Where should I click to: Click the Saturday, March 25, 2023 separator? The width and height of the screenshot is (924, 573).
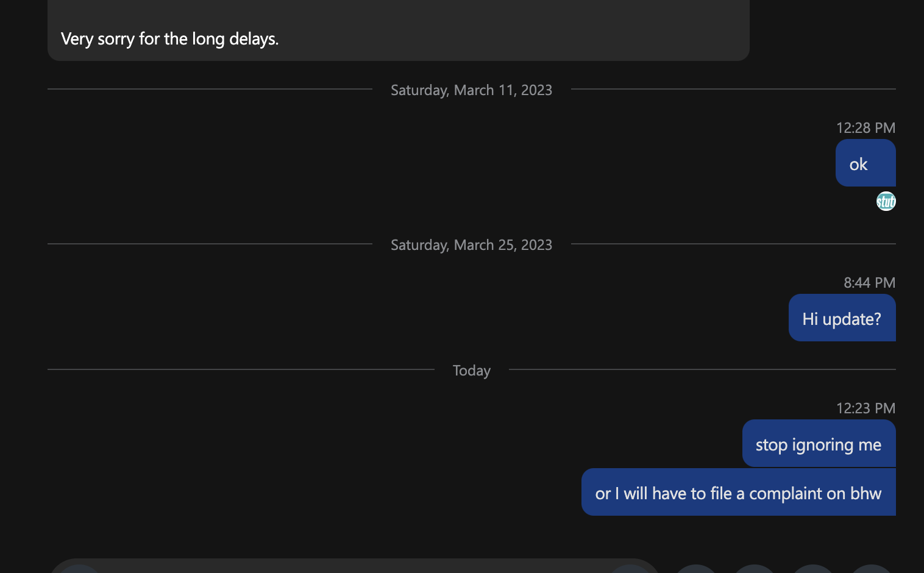[x=471, y=244]
